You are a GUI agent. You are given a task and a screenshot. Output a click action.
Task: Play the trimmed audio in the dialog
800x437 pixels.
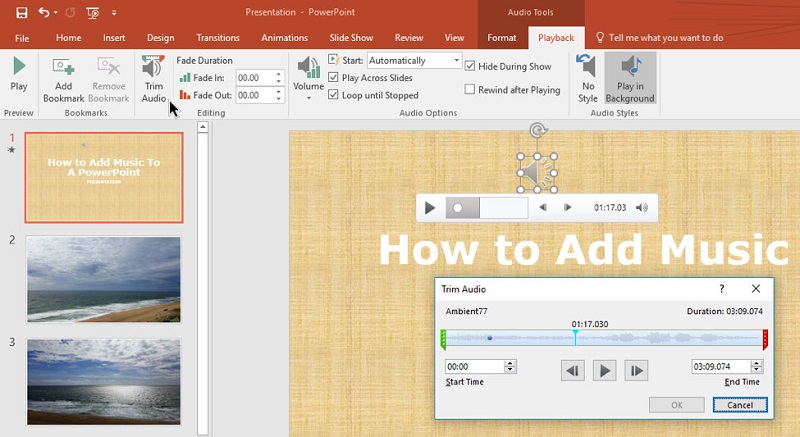tap(605, 371)
